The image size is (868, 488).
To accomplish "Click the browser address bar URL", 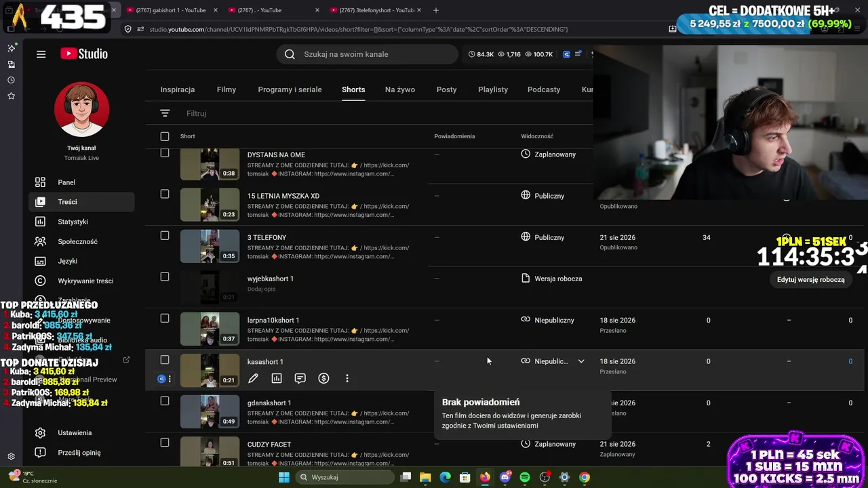I will [x=359, y=29].
